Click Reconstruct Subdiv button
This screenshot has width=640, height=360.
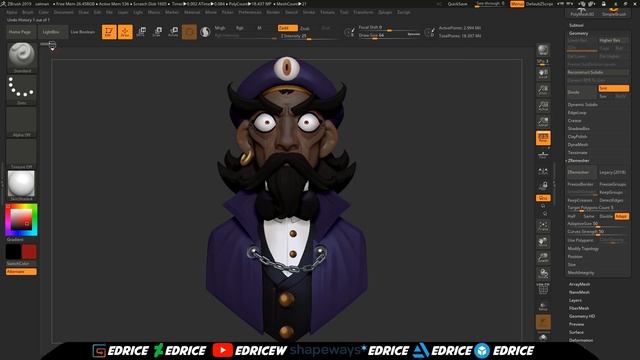tap(598, 72)
